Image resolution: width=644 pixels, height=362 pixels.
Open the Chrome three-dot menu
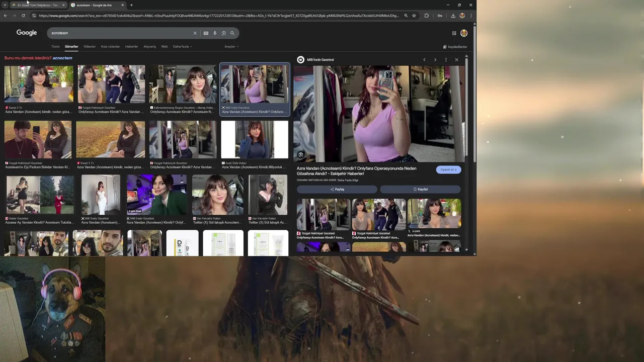coord(471,16)
